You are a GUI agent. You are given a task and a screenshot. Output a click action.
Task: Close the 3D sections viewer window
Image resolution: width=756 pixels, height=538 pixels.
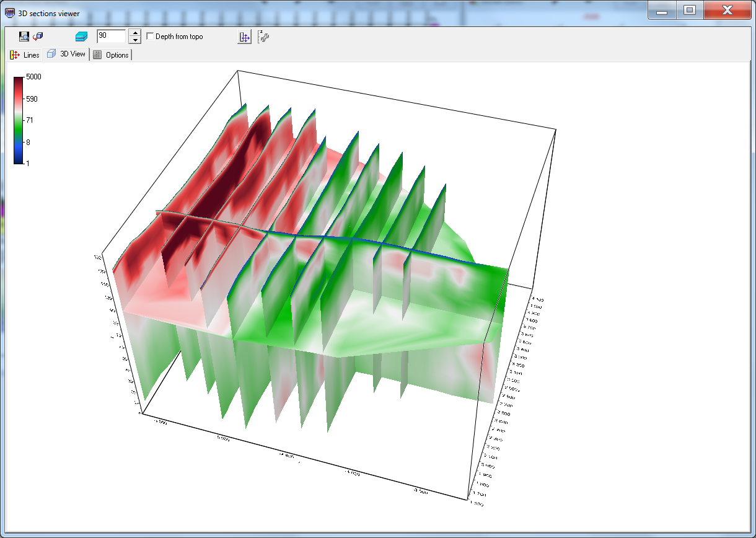point(727,10)
